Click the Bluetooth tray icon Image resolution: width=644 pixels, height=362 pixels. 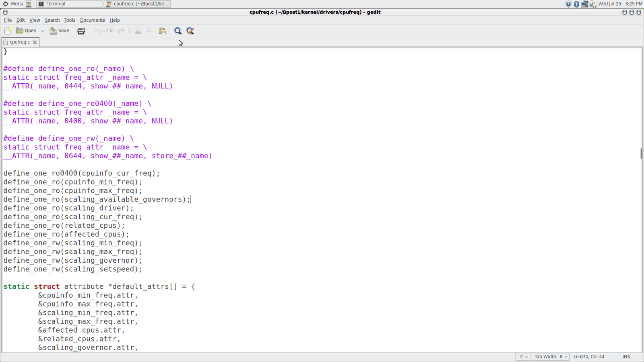576,4
